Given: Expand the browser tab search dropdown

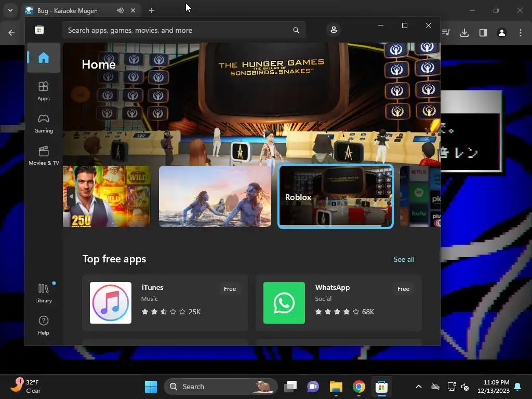Looking at the screenshot, I should [x=10, y=10].
